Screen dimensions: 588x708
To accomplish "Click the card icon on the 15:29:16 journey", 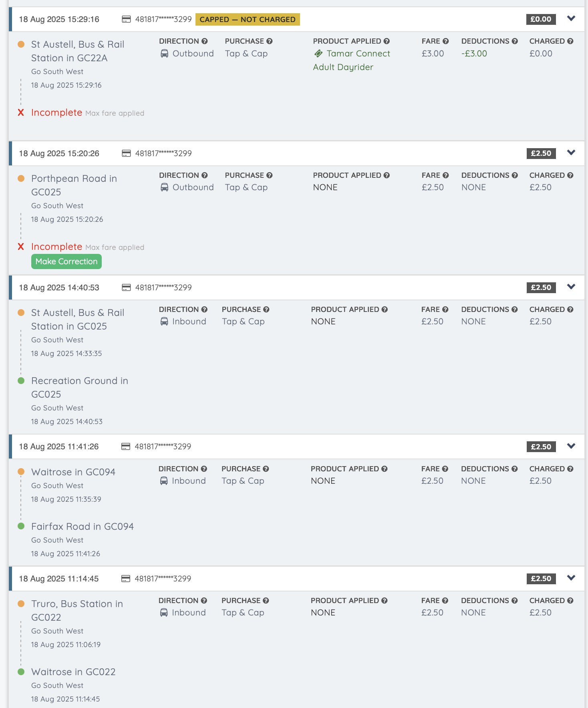I will coord(126,19).
